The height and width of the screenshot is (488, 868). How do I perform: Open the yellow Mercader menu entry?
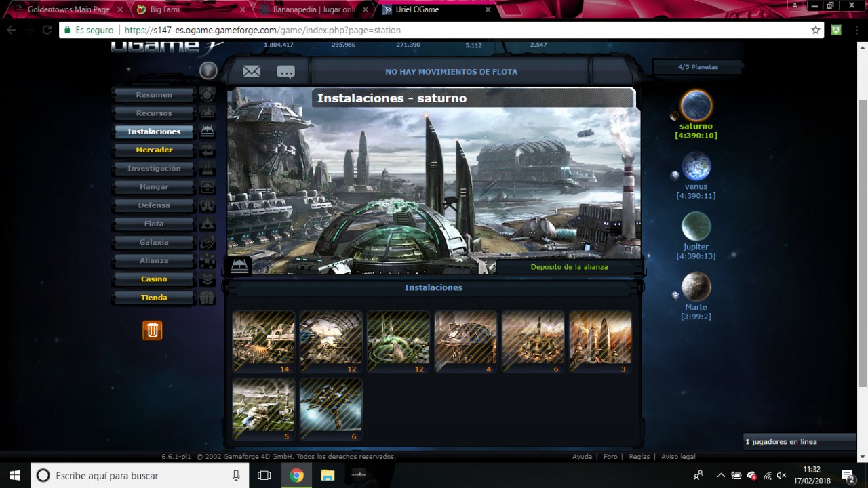tap(154, 150)
